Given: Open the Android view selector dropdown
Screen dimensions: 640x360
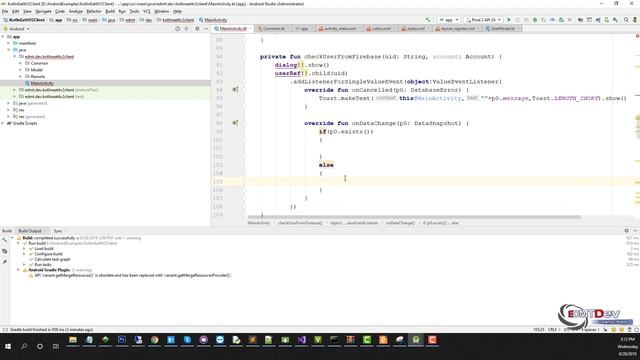Looking at the screenshot, I should tap(16, 29).
